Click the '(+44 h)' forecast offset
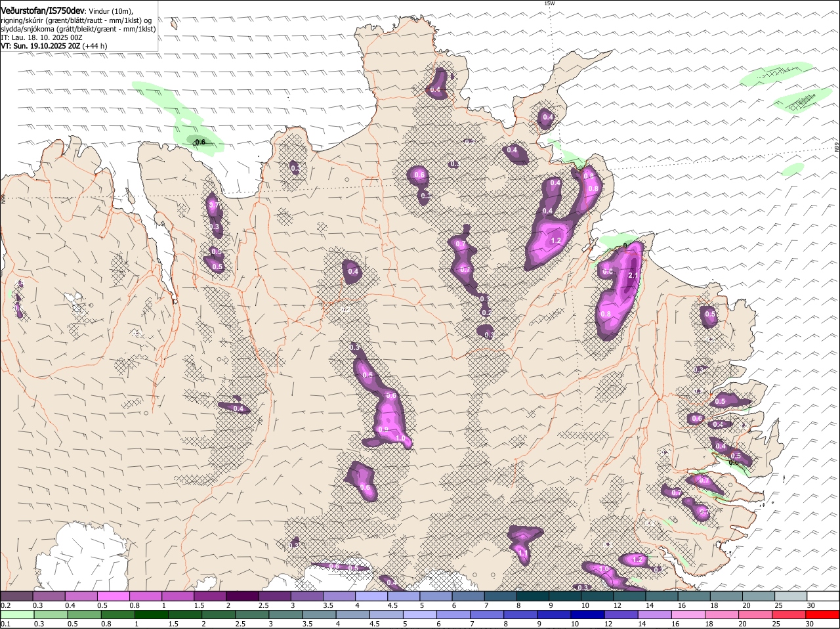This screenshot has width=840, height=629. (96, 46)
